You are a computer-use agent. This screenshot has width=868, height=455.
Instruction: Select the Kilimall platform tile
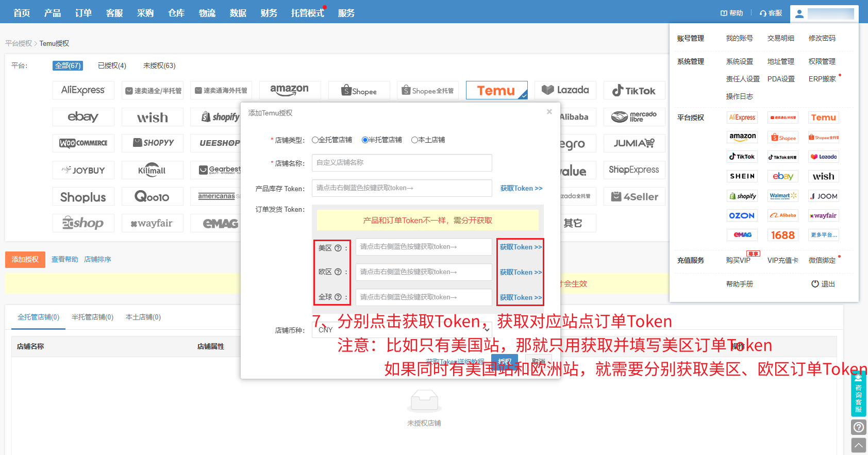pyautogui.click(x=153, y=170)
